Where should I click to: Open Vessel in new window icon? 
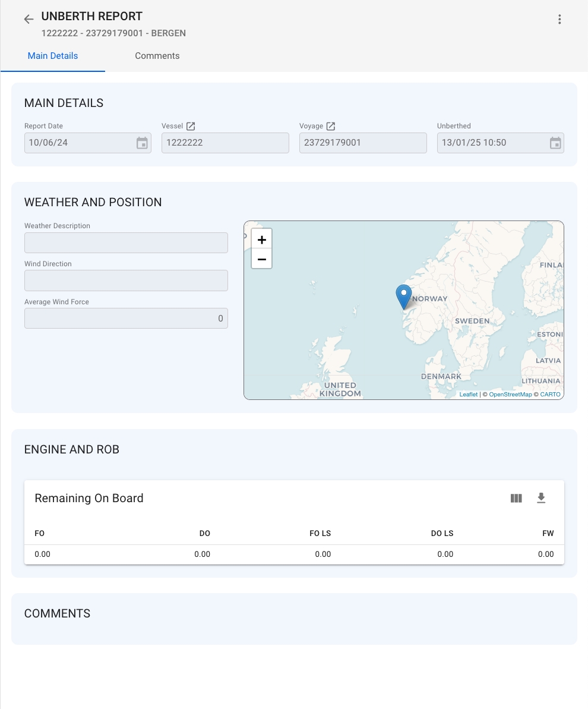(191, 126)
